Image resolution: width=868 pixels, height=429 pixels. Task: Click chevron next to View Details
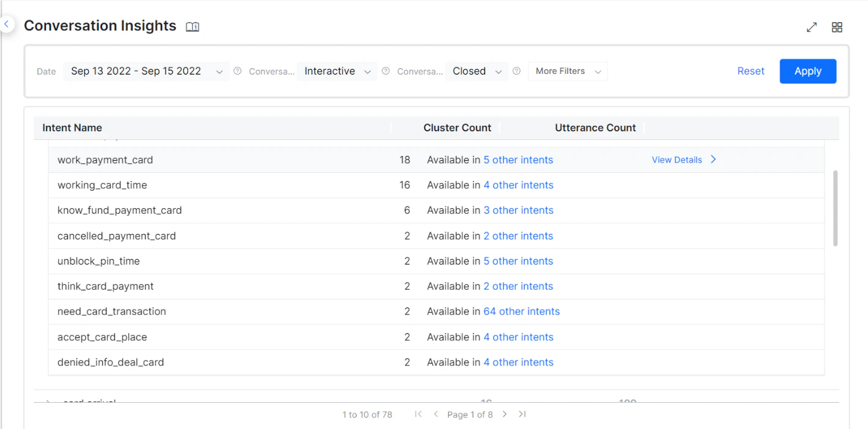[713, 159]
